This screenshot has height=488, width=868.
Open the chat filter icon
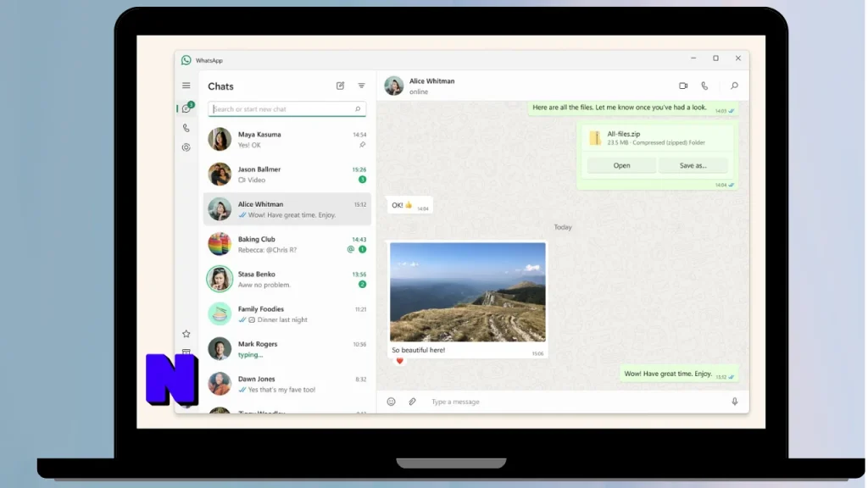tap(361, 86)
